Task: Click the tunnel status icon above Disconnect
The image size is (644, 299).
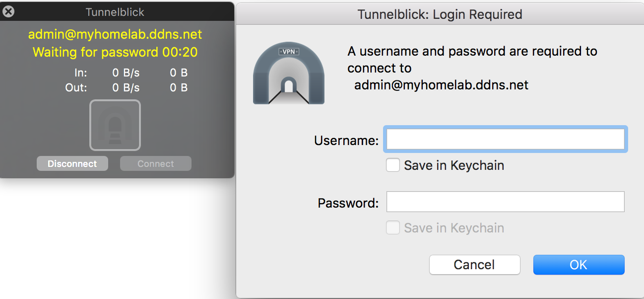Action: pos(115,125)
